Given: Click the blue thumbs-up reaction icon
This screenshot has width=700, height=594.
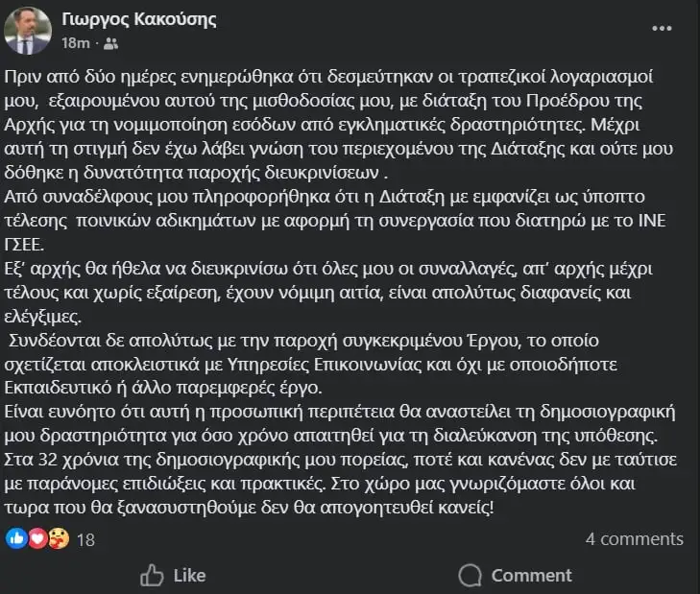Looking at the screenshot, I should coord(18,538).
